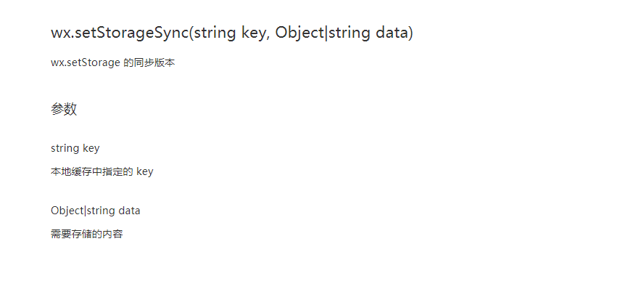The height and width of the screenshot is (305, 644).
Task: Click the word 'key' after 本地缓存中指定的
Action: click(x=144, y=172)
